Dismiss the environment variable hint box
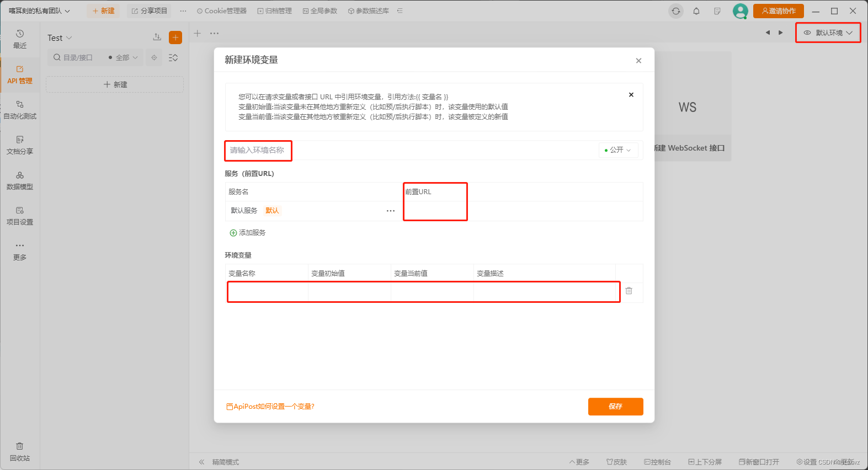The height and width of the screenshot is (470, 868). [631, 95]
